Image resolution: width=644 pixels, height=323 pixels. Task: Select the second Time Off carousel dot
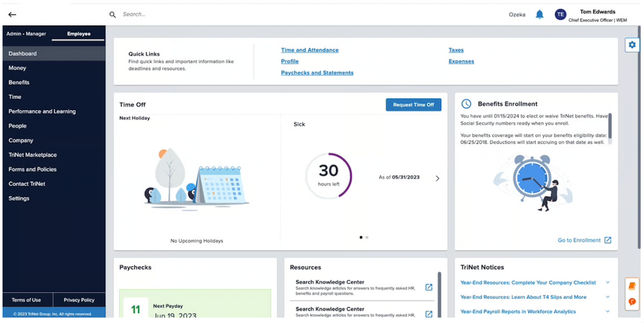coord(367,237)
